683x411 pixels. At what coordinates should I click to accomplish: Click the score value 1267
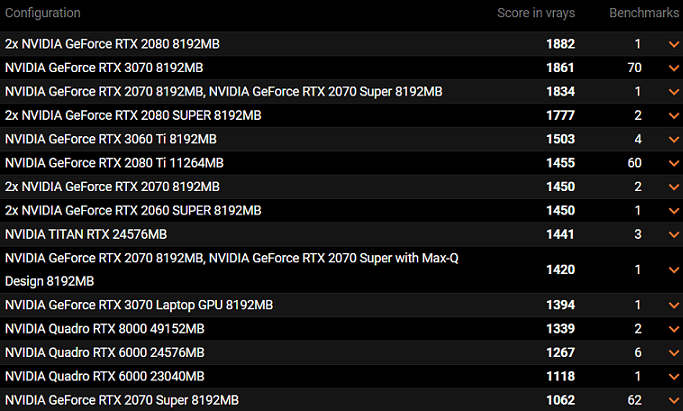click(x=561, y=353)
